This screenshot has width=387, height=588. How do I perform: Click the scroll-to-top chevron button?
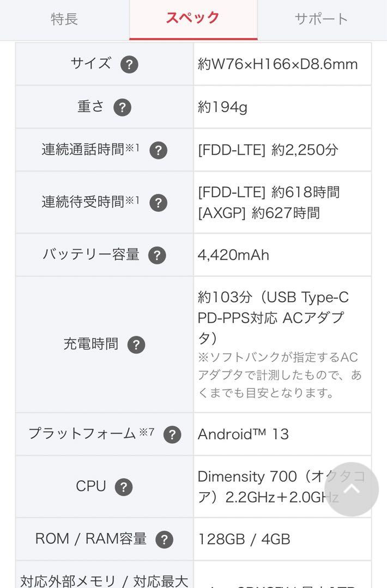click(x=352, y=489)
